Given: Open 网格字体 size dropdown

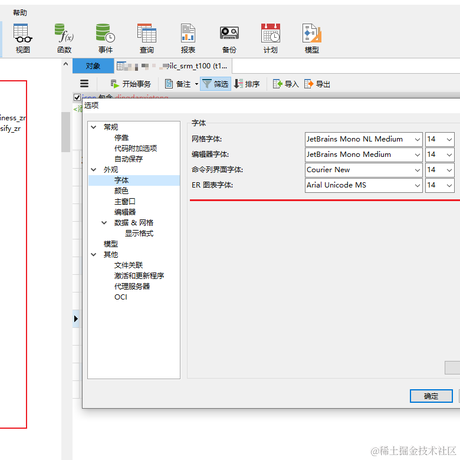Looking at the screenshot, I should [440, 139].
